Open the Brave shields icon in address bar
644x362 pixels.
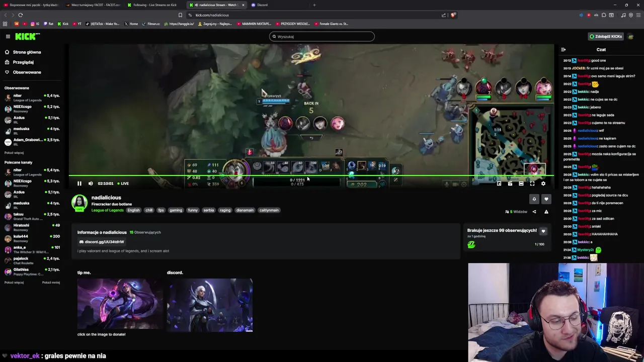453,15
